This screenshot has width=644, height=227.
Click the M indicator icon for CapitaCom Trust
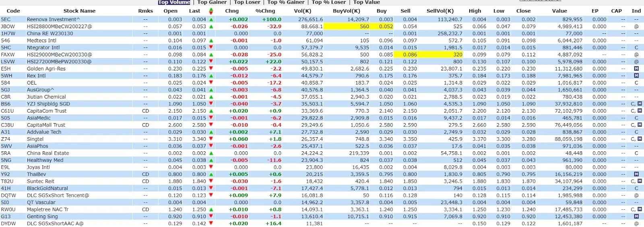[x=640, y=111]
